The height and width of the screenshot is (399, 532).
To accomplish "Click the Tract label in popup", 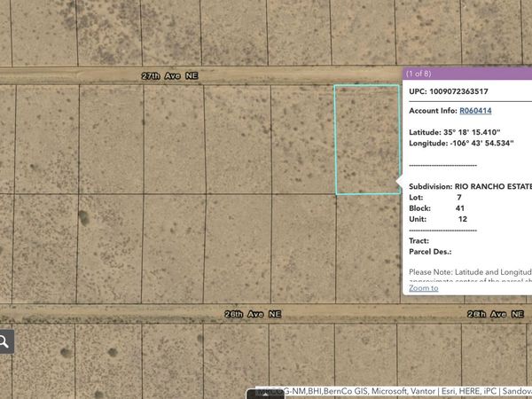I will 419,241.
